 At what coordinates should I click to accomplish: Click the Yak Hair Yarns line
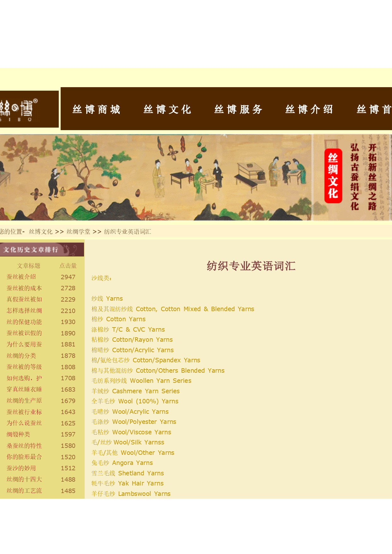click(x=128, y=483)
